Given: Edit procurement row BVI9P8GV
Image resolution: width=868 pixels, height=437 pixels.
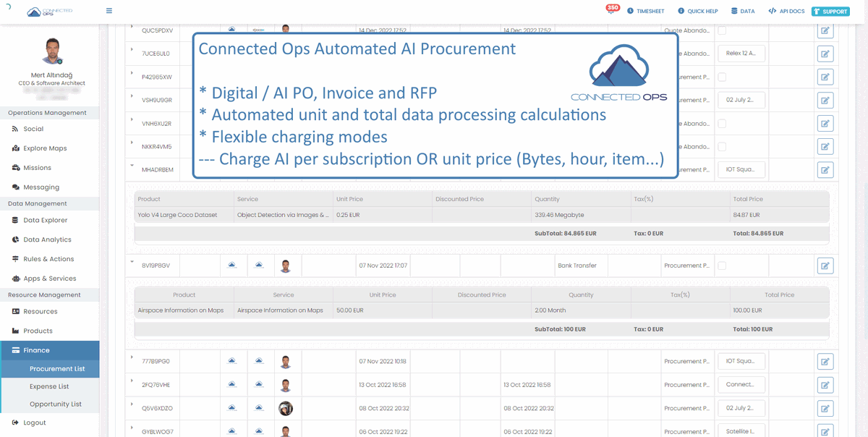Looking at the screenshot, I should [825, 266].
